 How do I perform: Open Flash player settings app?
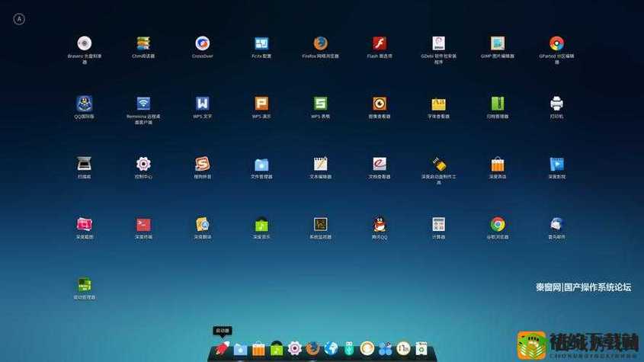click(380, 43)
